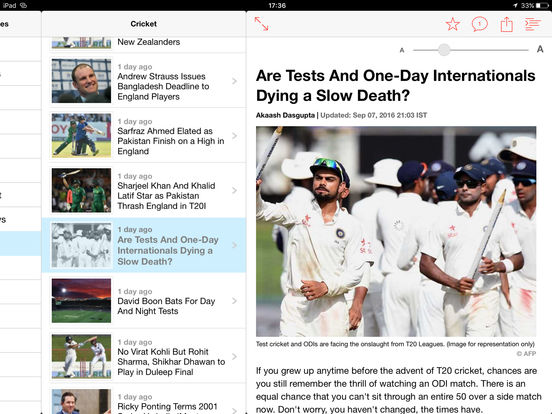This screenshot has height=414, width=552.
Task: Open chevron for Sharjeel Khan story
Action: pyautogui.click(x=235, y=190)
